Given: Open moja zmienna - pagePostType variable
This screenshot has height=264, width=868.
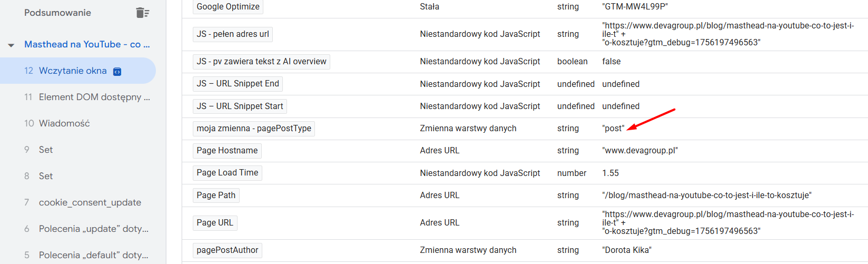Looking at the screenshot, I should tap(254, 129).
